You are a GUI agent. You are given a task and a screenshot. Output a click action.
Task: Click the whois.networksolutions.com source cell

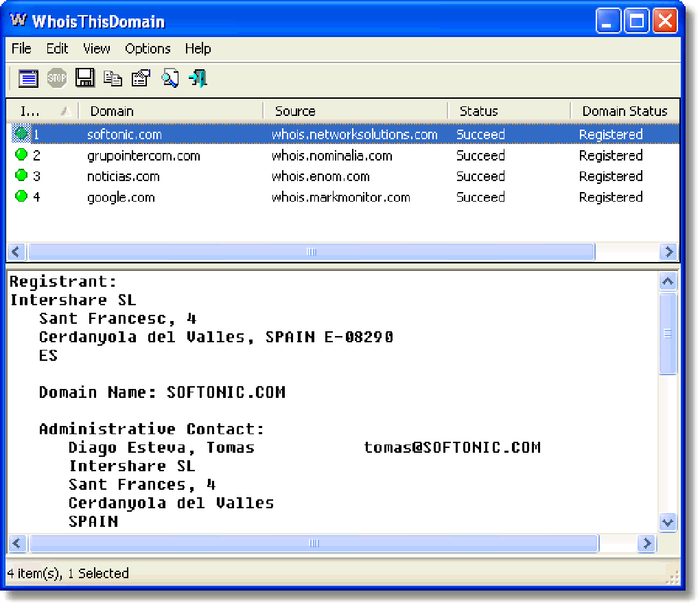click(x=355, y=134)
